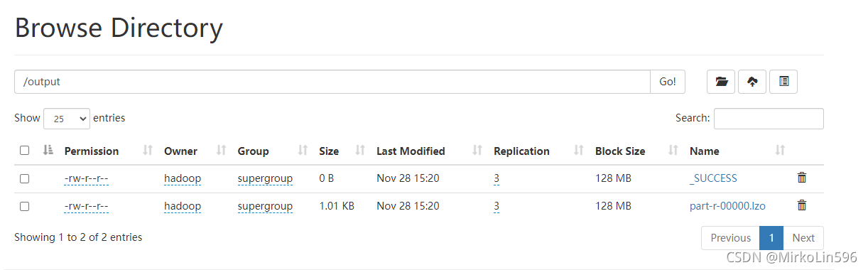
Task: Click the create directory folder icon
Action: click(721, 82)
